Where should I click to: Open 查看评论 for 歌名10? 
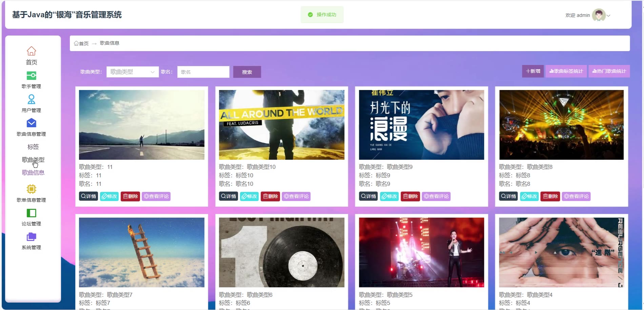tap(296, 196)
